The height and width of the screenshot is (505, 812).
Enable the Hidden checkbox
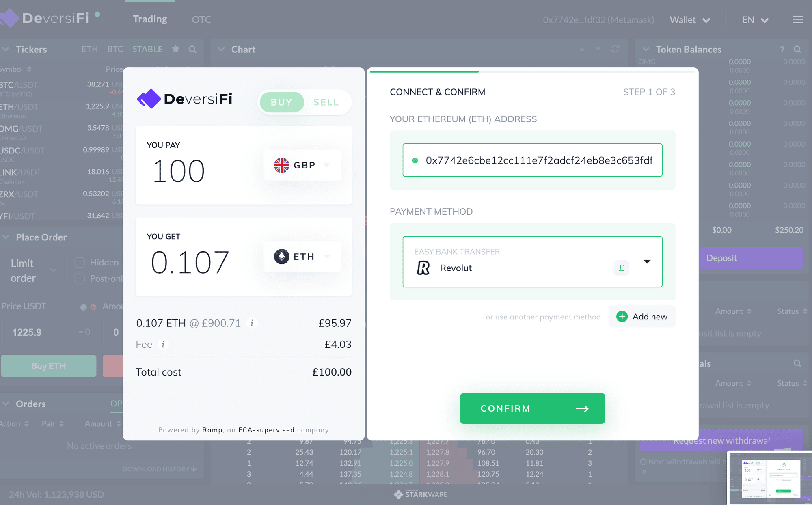pyautogui.click(x=80, y=263)
